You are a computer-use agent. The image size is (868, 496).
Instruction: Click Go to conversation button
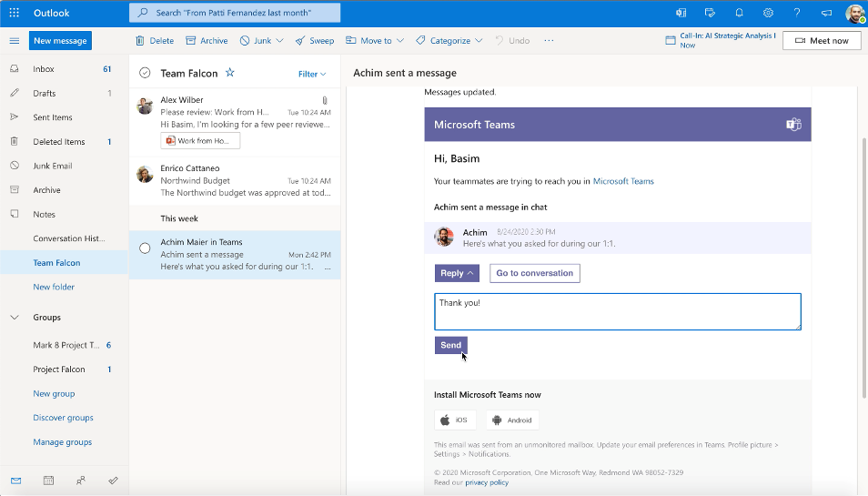coord(535,273)
